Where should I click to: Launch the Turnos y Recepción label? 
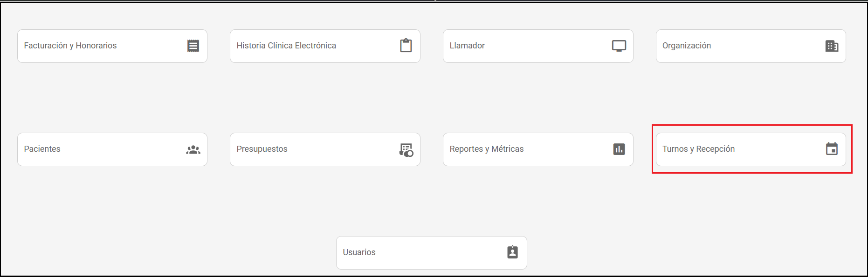click(698, 149)
